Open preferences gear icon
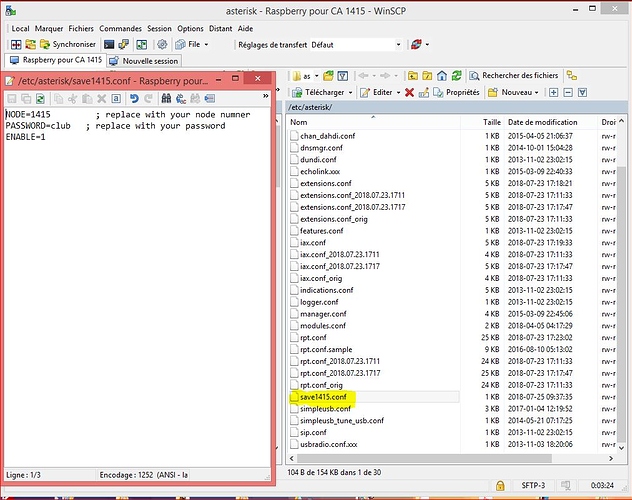 pos(162,44)
